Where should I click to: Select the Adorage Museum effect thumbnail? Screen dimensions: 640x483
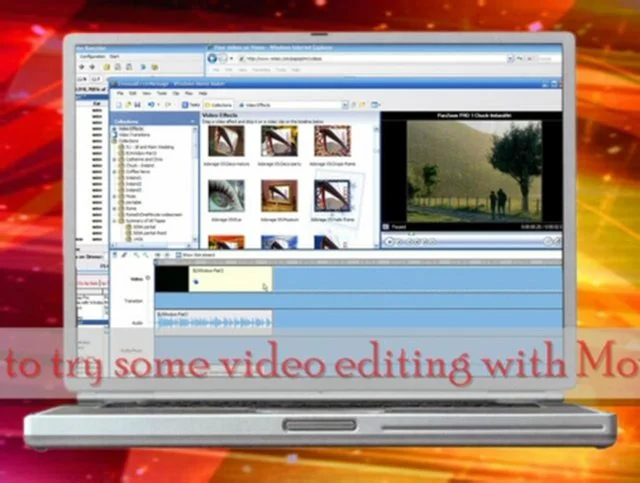[x=279, y=196]
